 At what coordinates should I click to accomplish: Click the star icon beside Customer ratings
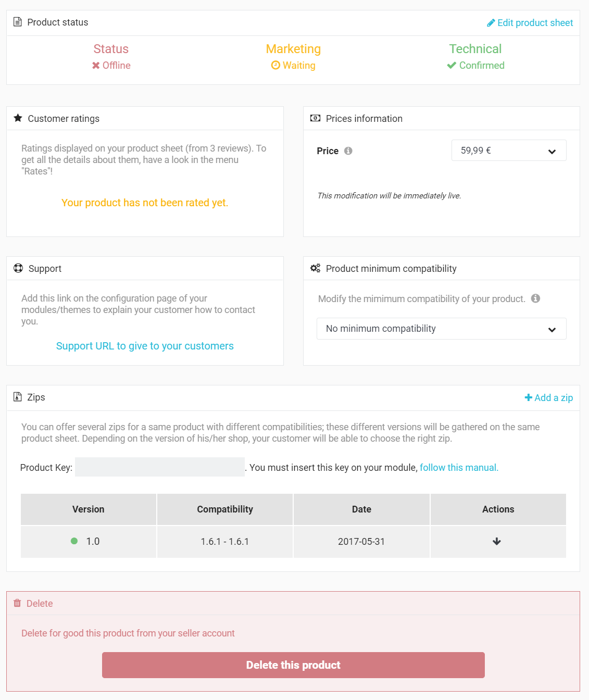click(18, 118)
